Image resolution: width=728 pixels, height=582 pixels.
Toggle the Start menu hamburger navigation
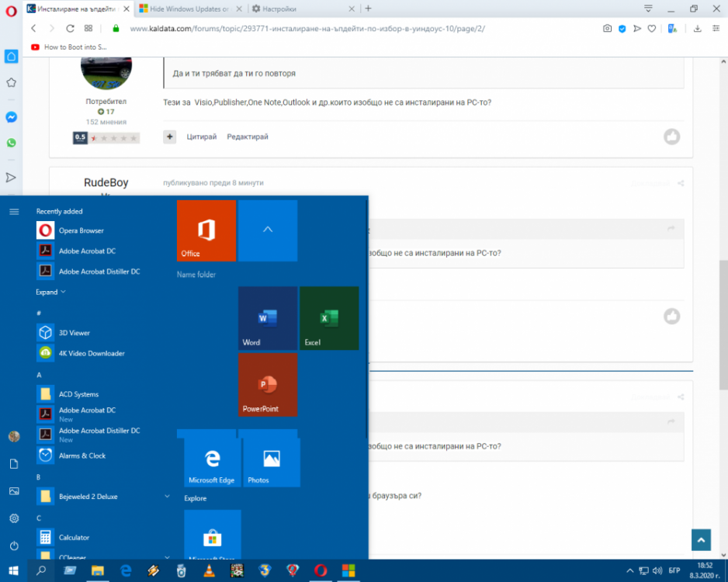pyautogui.click(x=14, y=212)
